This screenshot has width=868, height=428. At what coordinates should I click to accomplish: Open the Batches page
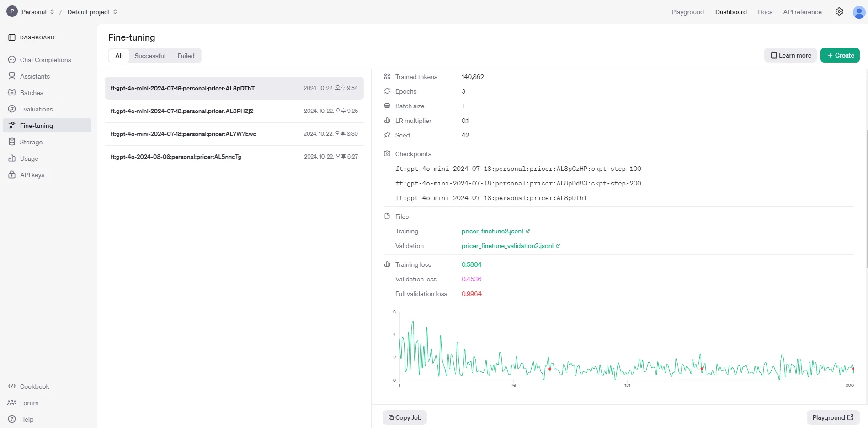pyautogui.click(x=32, y=93)
